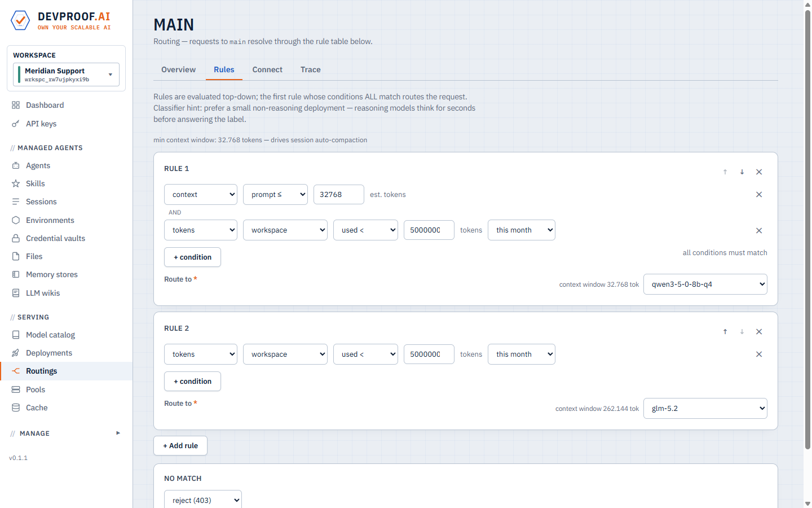Click the DevProof.AI logo icon
812x508 pixels.
(x=20, y=20)
